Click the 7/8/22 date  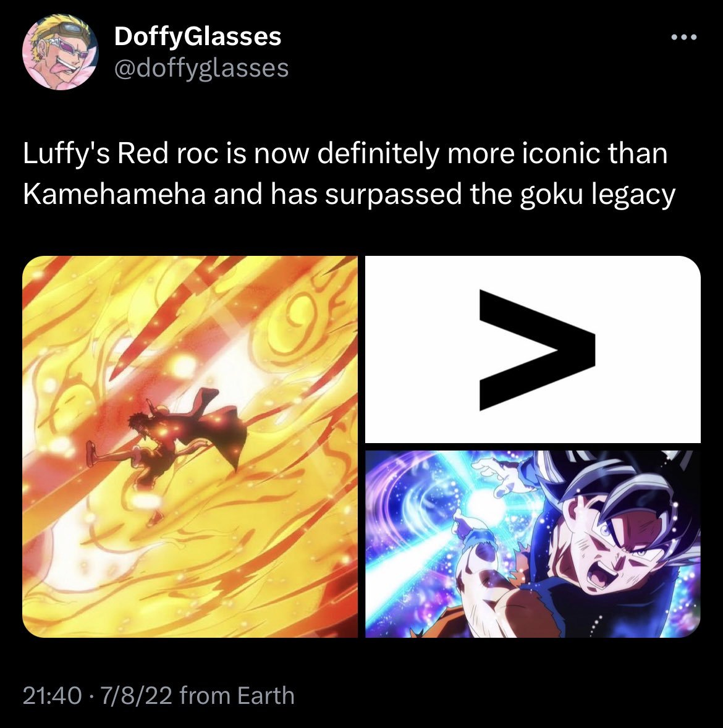coord(135,695)
